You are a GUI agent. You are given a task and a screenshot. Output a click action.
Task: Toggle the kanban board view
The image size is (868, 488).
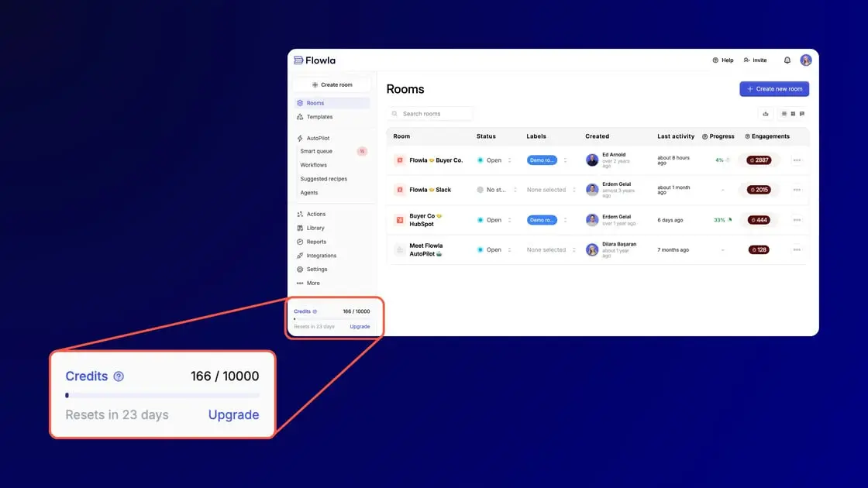coord(803,114)
